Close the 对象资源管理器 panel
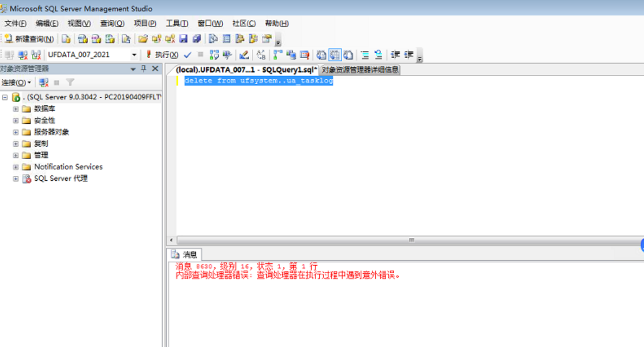This screenshot has height=347, width=644. coord(155,68)
